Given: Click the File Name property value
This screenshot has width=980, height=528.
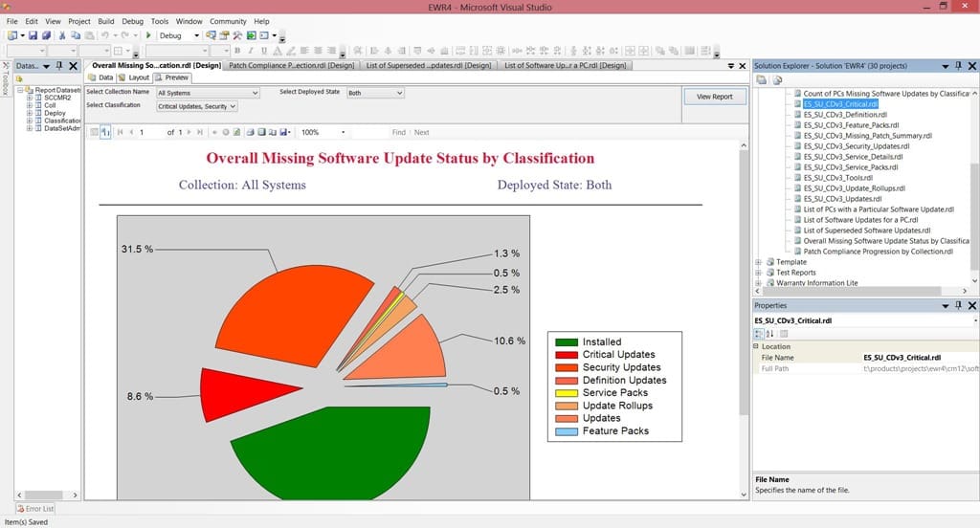Looking at the screenshot, I should [x=920, y=358].
